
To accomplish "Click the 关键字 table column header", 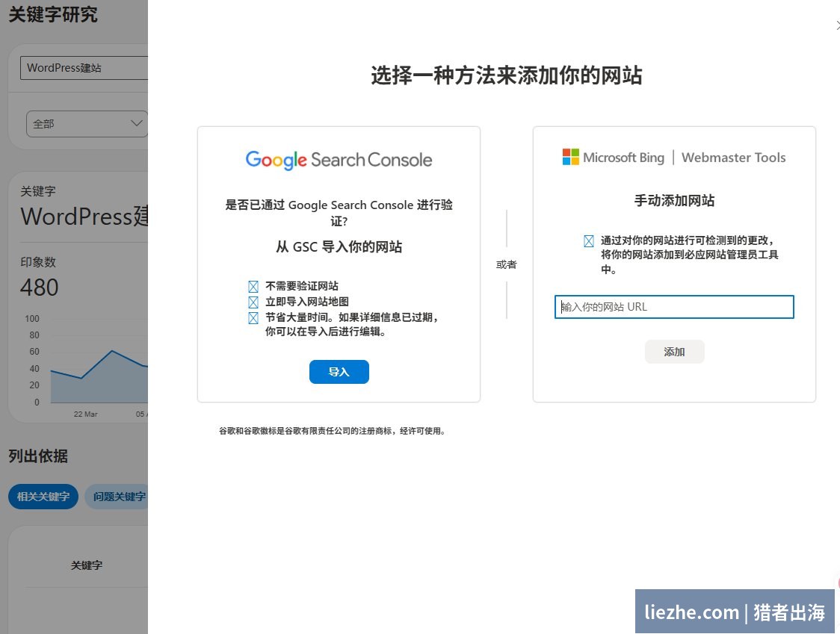I will [86, 565].
